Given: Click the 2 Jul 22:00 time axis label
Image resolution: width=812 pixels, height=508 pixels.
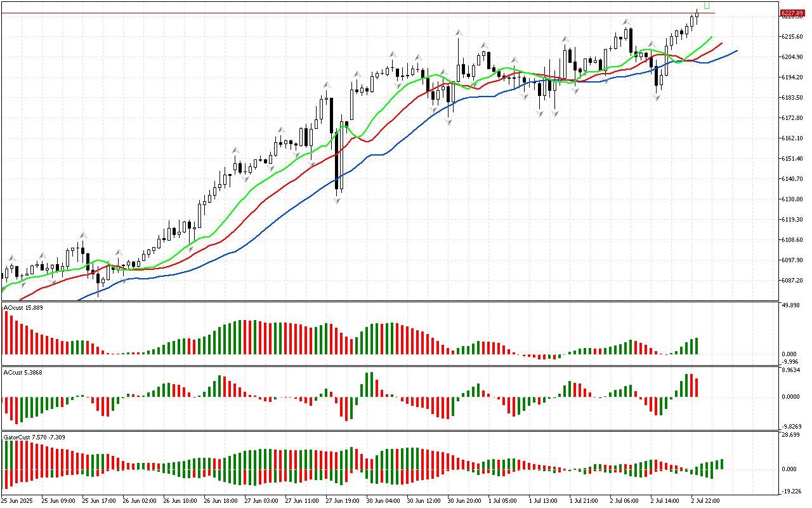Looking at the screenshot, I should pos(705,500).
